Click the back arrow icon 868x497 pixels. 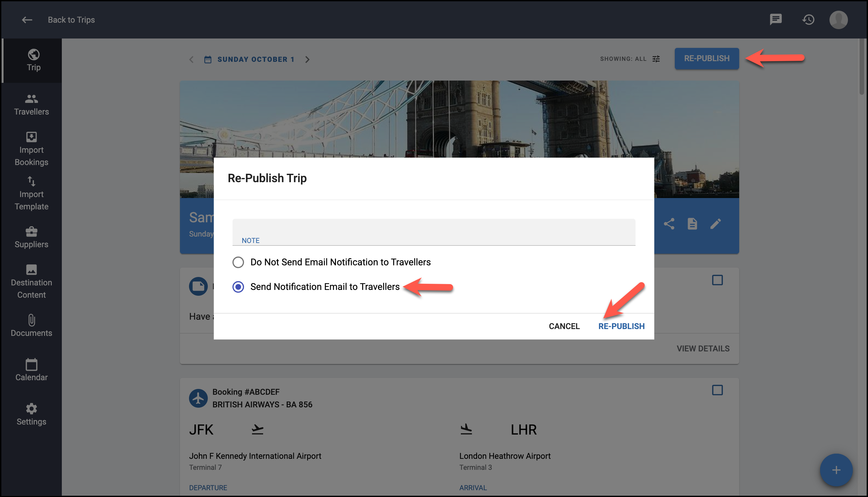pyautogui.click(x=27, y=20)
